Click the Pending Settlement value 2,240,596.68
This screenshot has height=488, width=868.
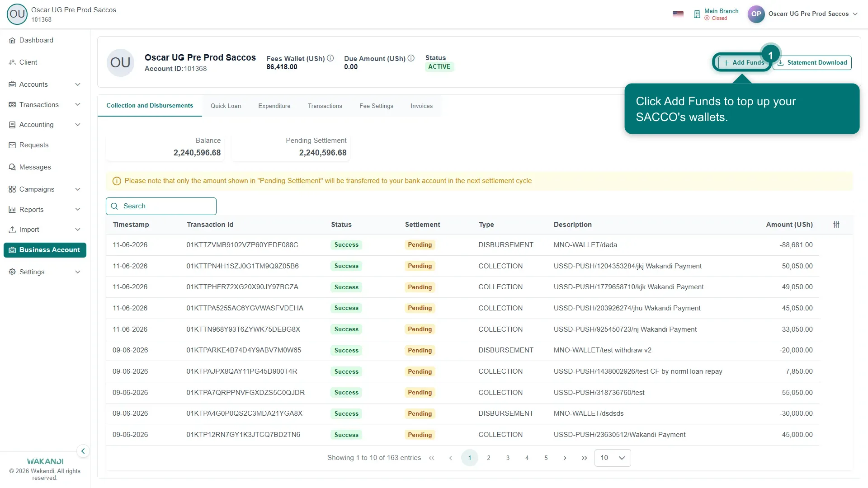(323, 153)
